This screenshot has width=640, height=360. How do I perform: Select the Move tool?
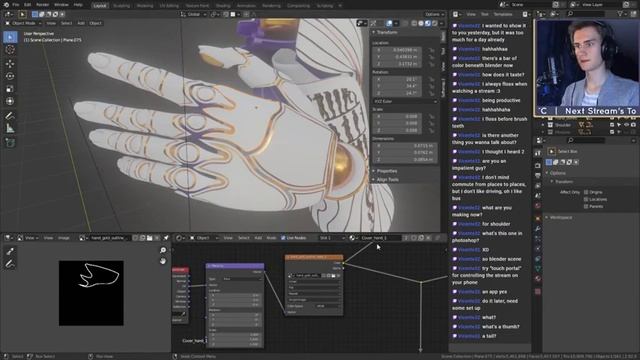tap(10, 63)
